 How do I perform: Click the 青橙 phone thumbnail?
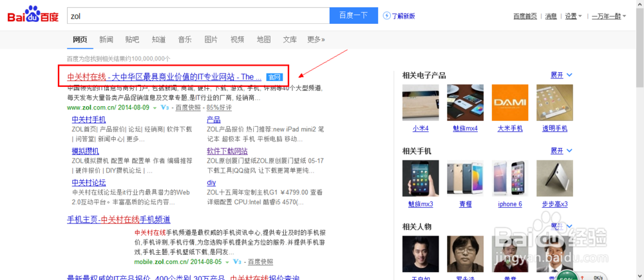(x=466, y=178)
